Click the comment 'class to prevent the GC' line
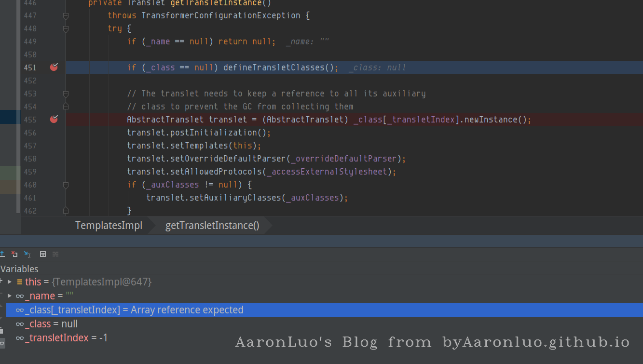 tap(240, 107)
